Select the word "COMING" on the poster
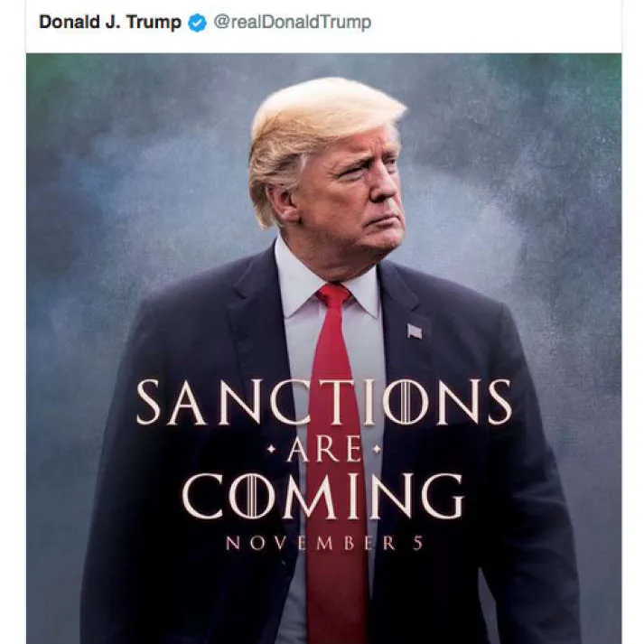644x644 pixels. tap(323, 495)
